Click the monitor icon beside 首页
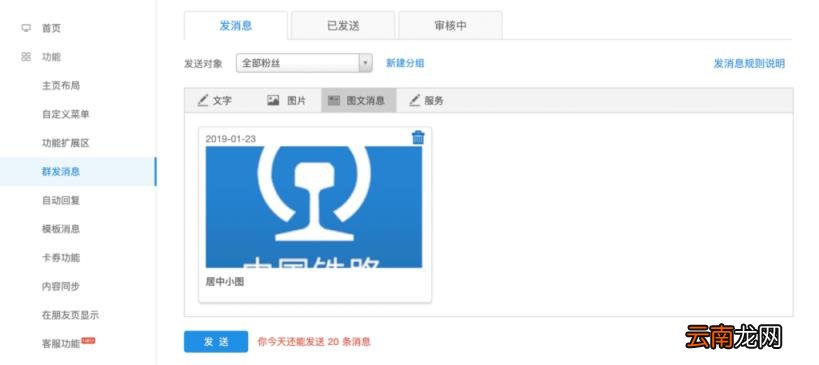This screenshot has width=819, height=365. [26, 28]
